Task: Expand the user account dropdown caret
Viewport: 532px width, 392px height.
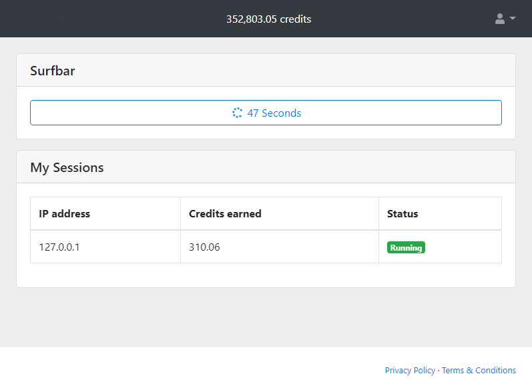Action: [513, 19]
